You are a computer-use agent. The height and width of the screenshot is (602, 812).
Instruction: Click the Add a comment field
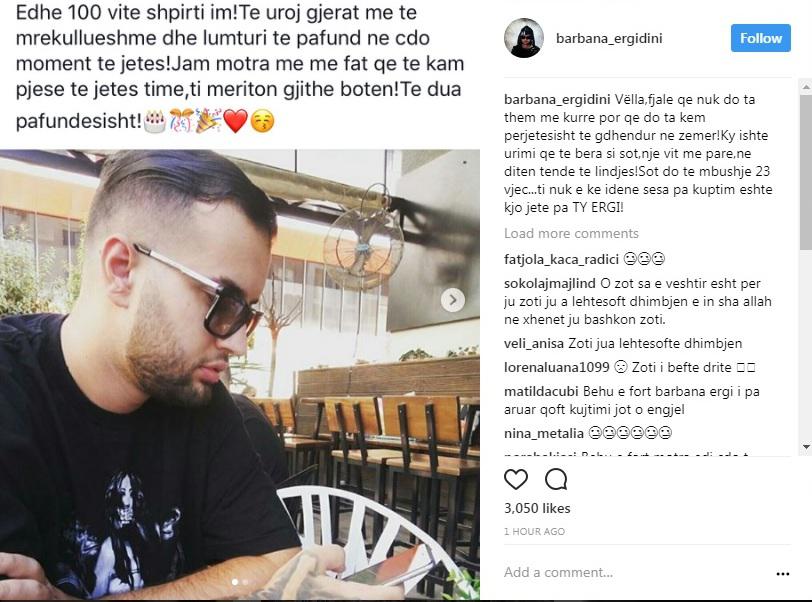point(636,572)
